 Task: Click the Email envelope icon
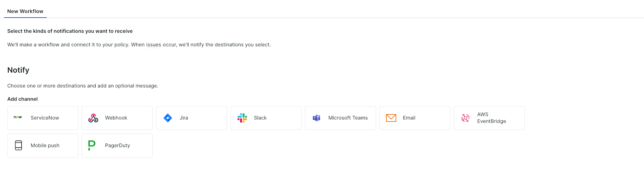coord(391,118)
